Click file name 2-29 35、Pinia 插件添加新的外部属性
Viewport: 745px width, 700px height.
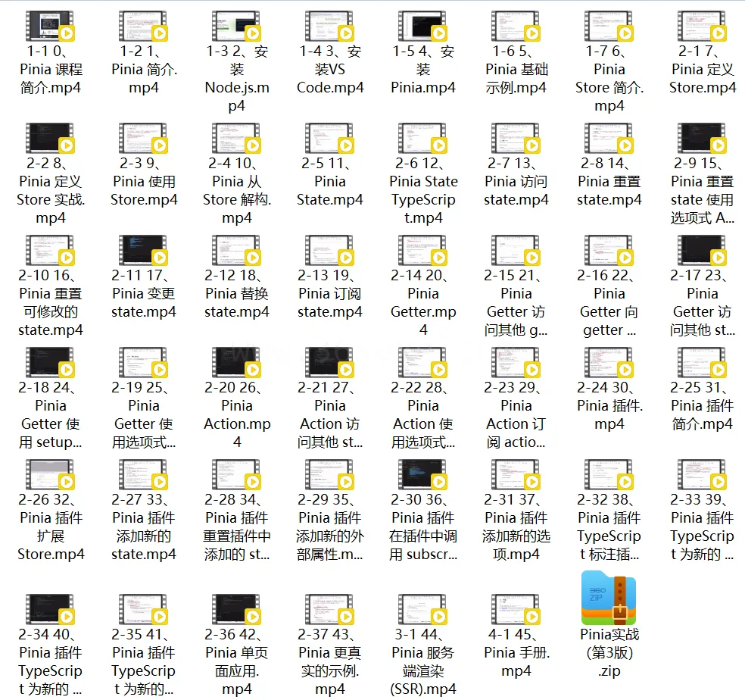(x=330, y=527)
